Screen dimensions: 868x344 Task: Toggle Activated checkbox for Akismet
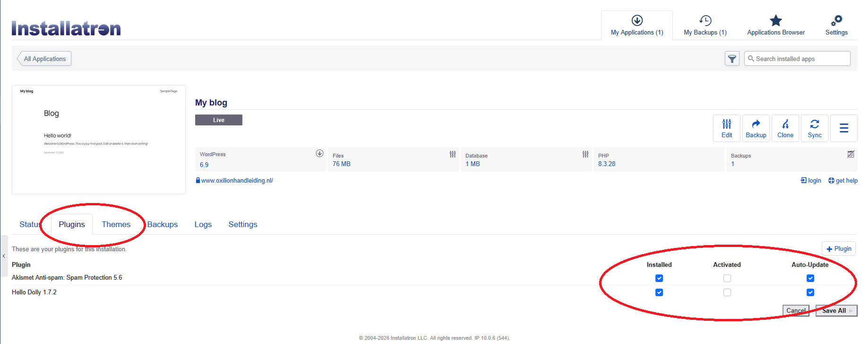727,278
